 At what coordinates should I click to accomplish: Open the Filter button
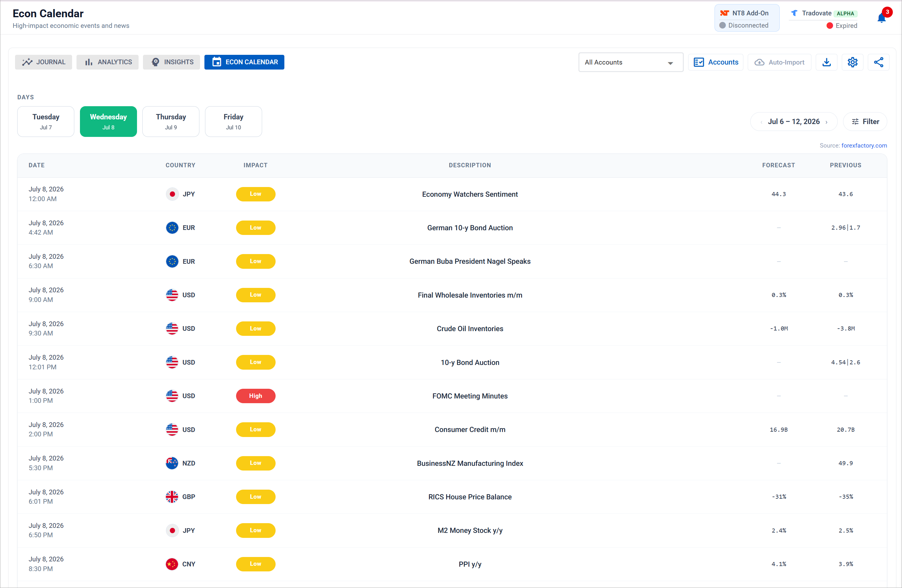(x=865, y=122)
